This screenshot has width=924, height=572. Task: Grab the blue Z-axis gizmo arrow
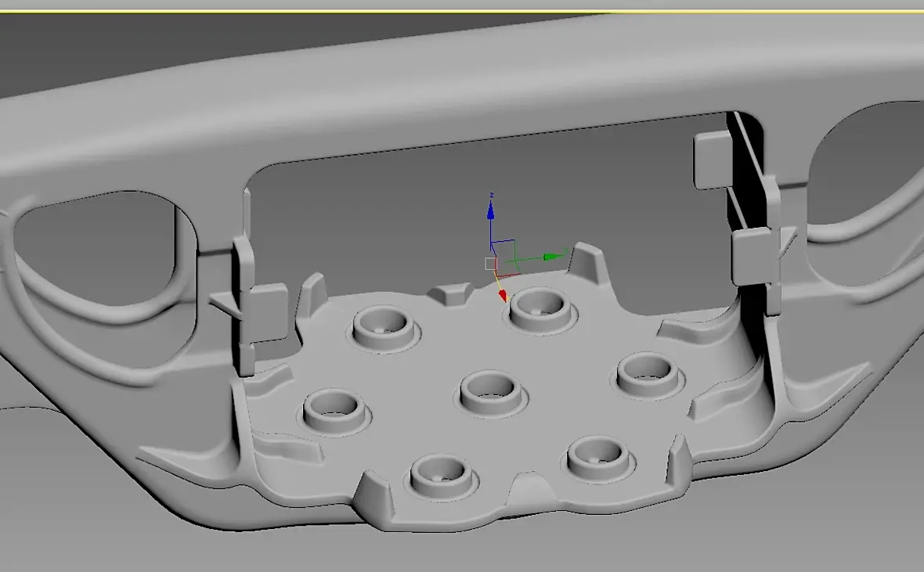point(490,210)
